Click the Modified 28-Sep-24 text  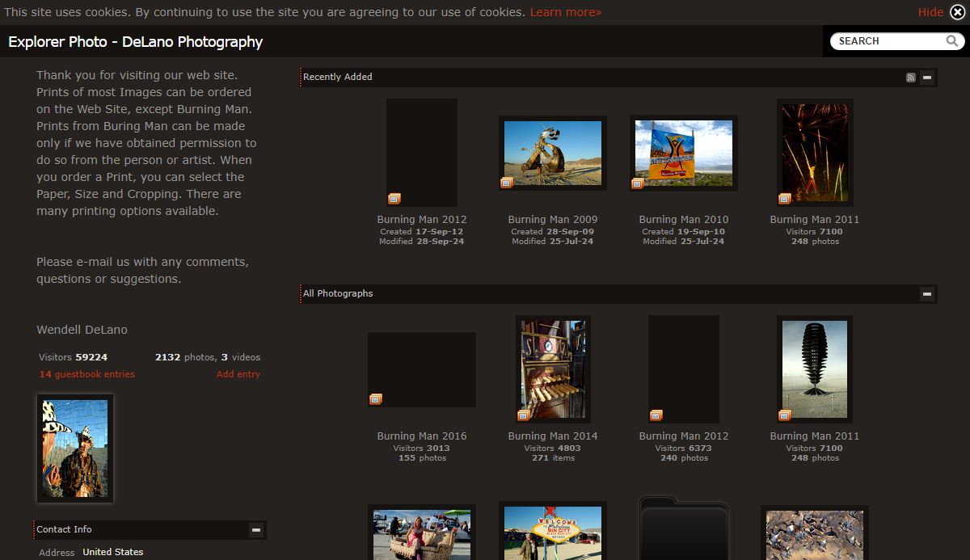(x=422, y=242)
